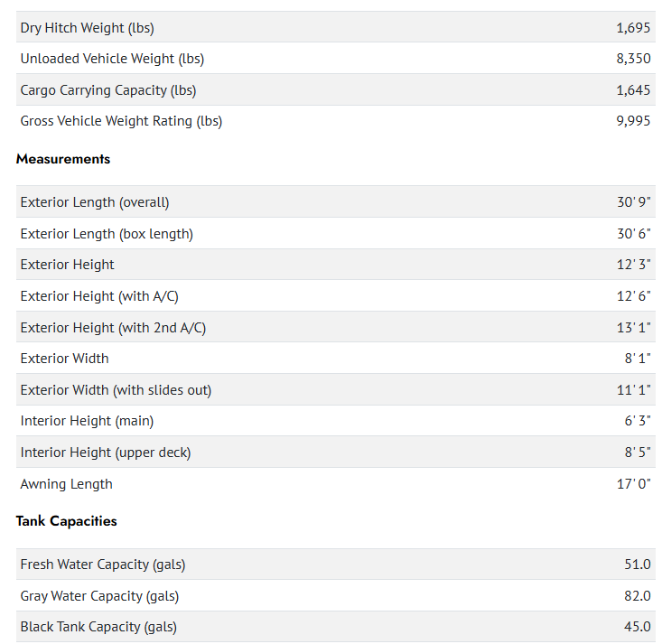Click the Gross Vehicle Weight Rating label

(x=121, y=121)
